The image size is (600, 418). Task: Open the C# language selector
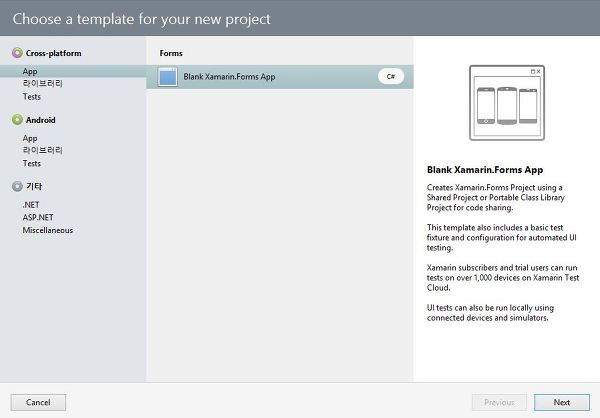coord(391,77)
